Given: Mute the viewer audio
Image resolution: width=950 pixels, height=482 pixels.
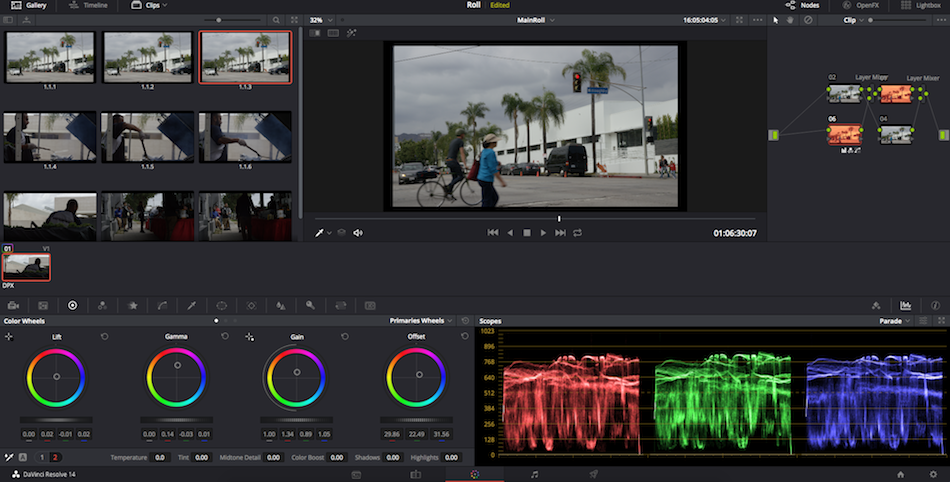Looking at the screenshot, I should (x=358, y=233).
